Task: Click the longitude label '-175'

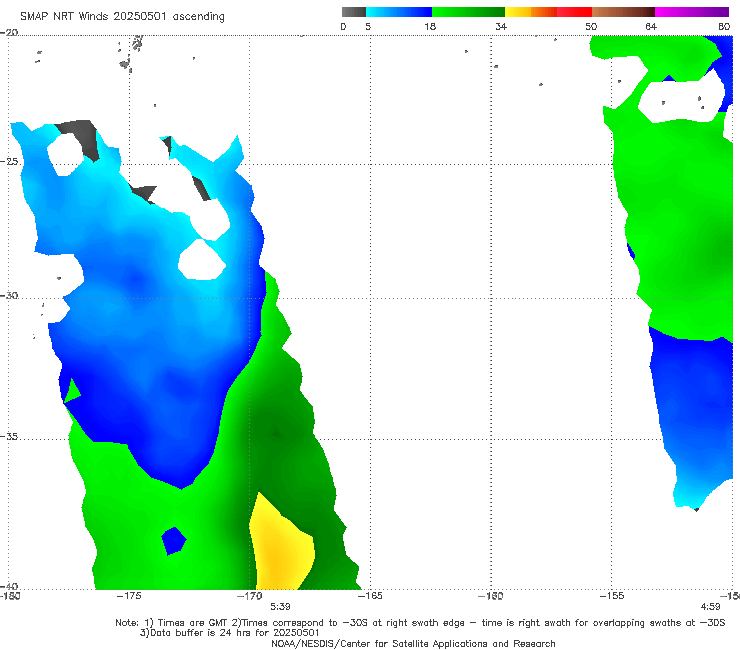Action: click(129, 596)
